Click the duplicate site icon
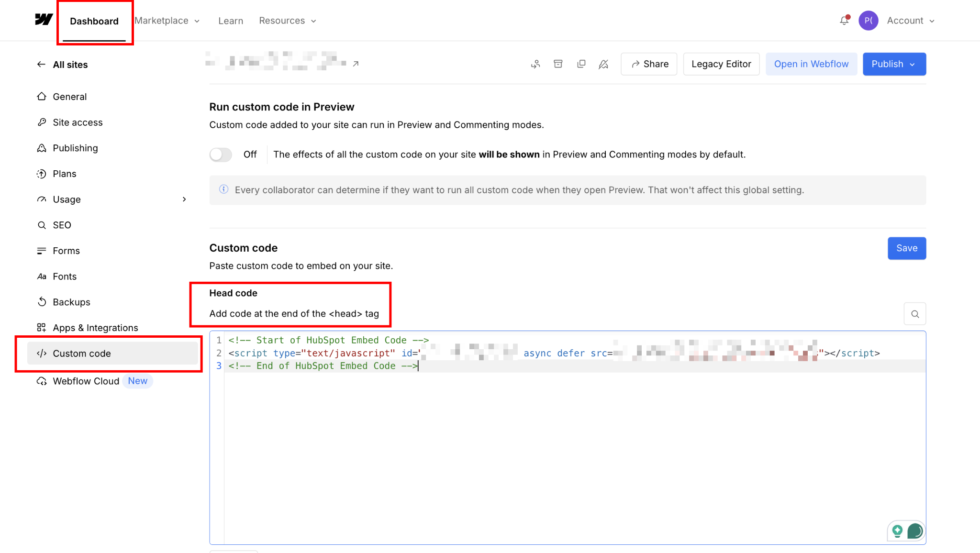 coord(581,64)
